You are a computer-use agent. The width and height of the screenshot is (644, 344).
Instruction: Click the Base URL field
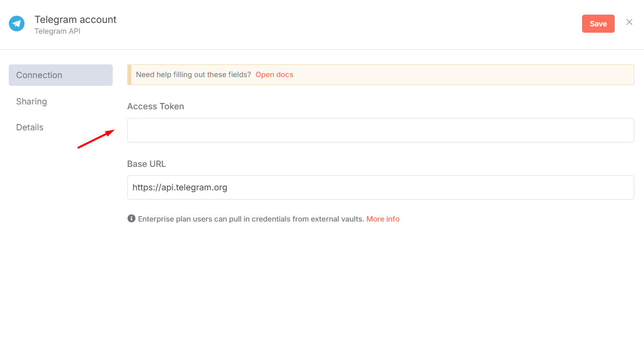[381, 187]
